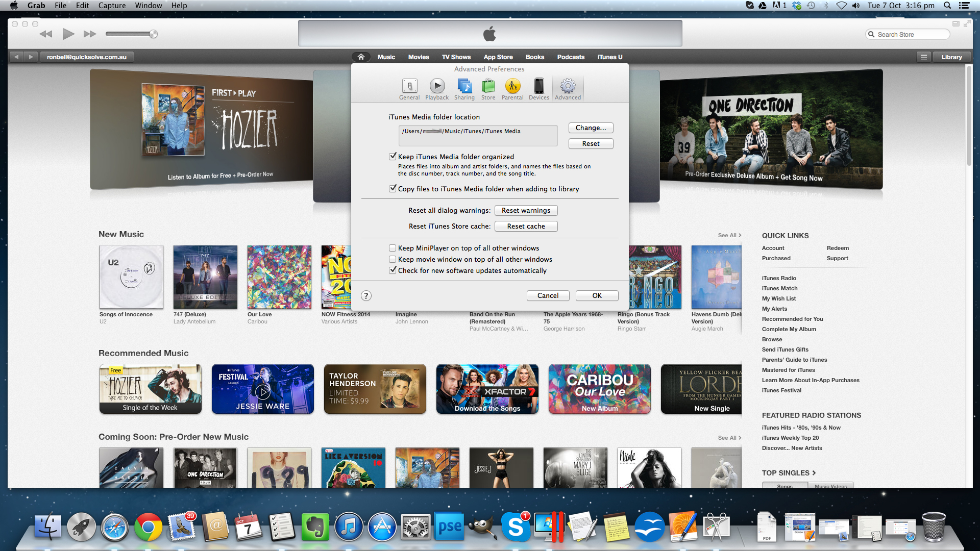Open the Capture menu in Grab
The image size is (980, 551).
click(x=112, y=6)
